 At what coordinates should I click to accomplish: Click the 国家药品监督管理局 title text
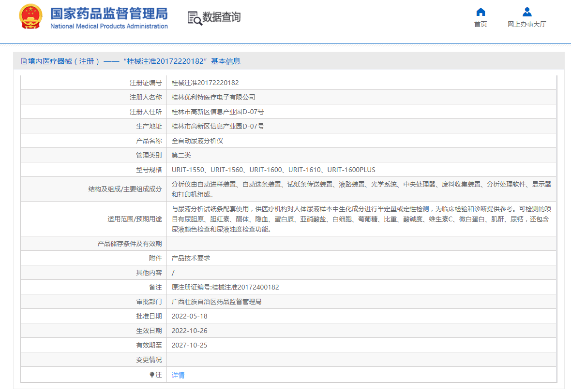[109, 13]
